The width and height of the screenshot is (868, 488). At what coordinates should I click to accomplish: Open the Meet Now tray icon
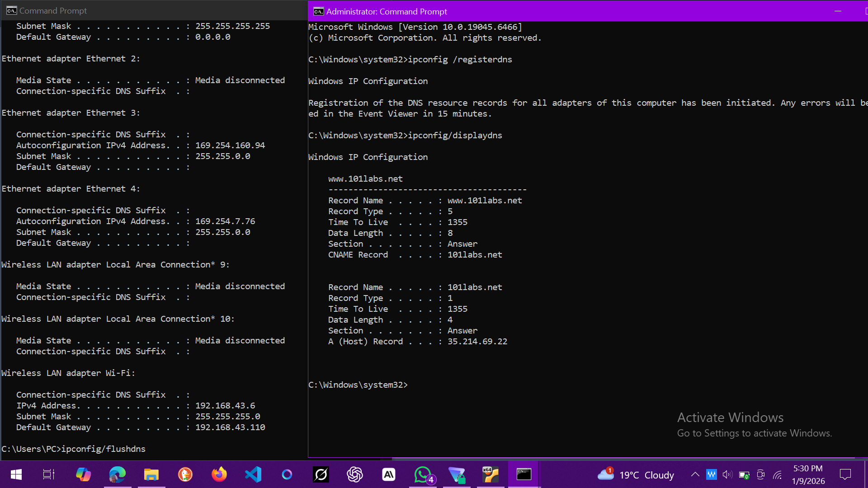coord(761,474)
